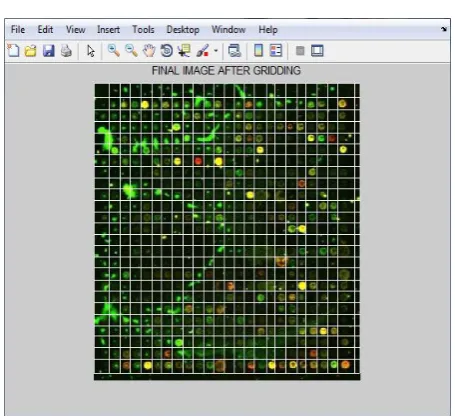
Task: Expand the Brush tool color dropdown arrow
Action: [216, 51]
